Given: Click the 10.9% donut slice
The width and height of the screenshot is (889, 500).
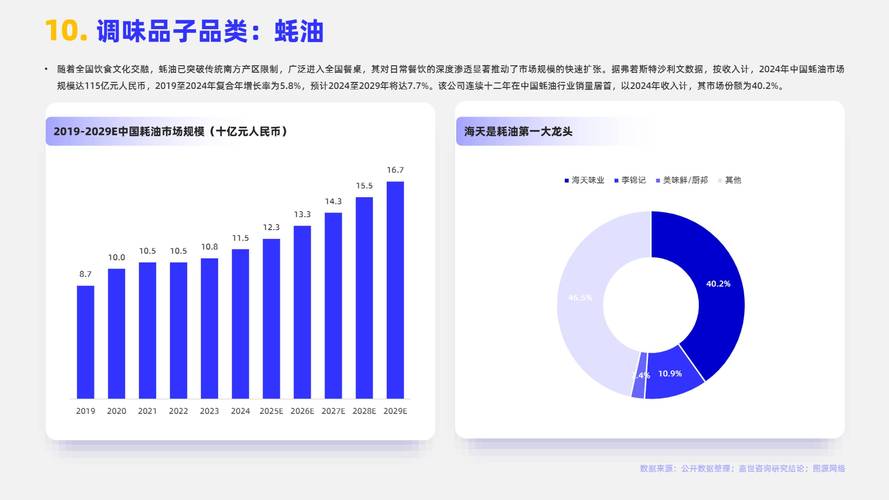Looking at the screenshot, I should click(x=669, y=373).
